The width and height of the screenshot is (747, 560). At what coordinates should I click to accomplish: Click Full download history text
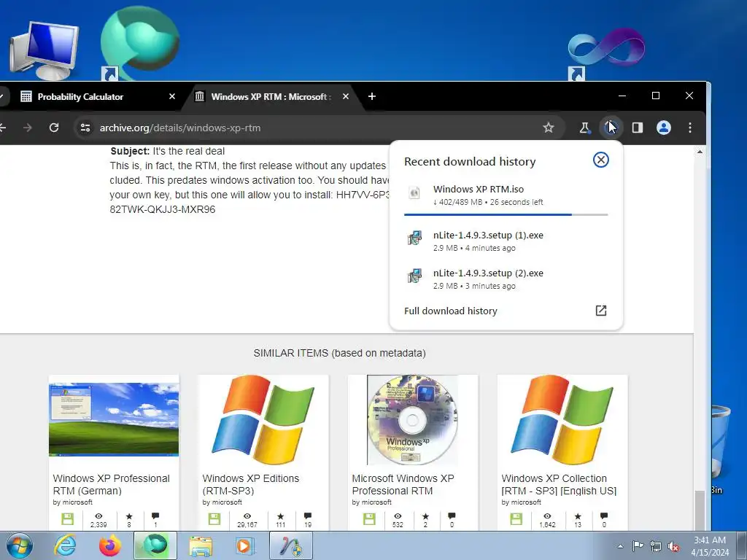point(451,311)
